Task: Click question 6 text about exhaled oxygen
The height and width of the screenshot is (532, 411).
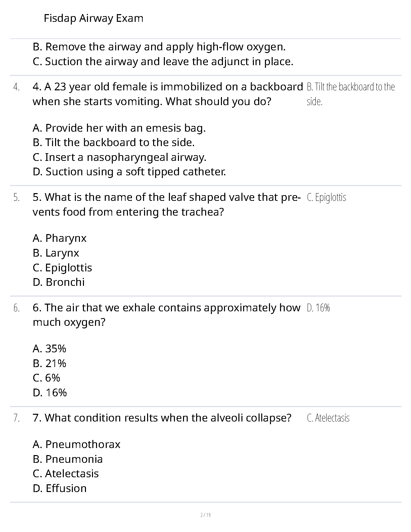Action: [166, 315]
